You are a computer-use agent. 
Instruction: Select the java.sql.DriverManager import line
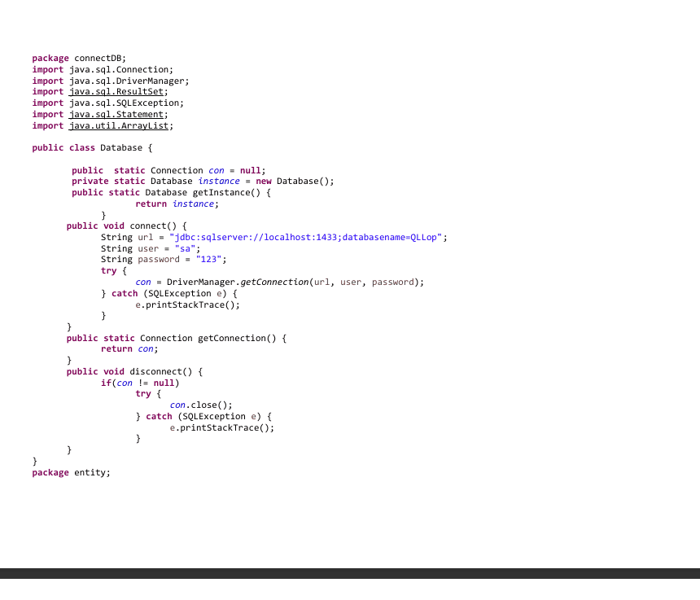(x=111, y=81)
